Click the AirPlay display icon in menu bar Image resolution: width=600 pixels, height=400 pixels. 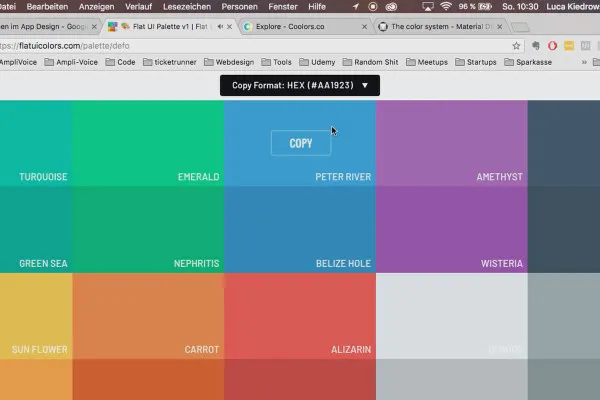[x=427, y=7]
